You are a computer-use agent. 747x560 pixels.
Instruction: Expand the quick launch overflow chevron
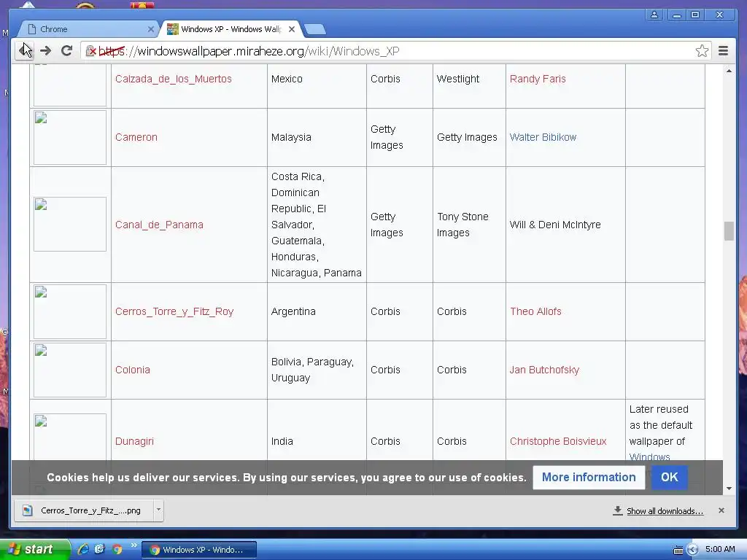(x=133, y=545)
